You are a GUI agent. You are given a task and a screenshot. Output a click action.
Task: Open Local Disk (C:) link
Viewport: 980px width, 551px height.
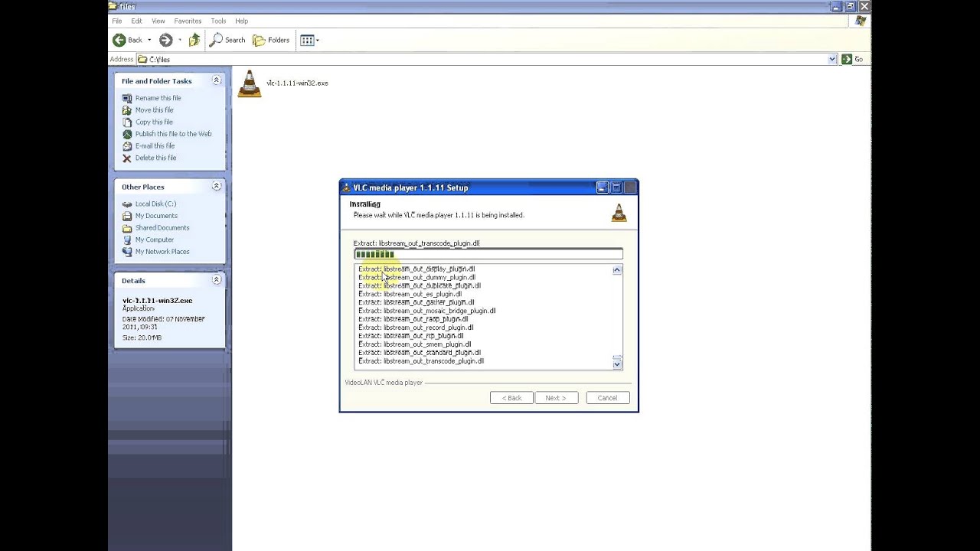tap(155, 204)
